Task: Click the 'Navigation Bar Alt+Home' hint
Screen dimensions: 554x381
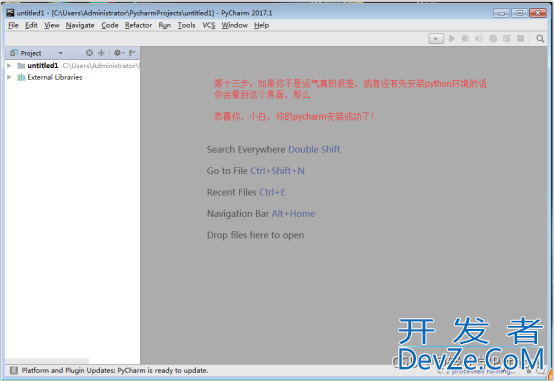Action: 261,214
